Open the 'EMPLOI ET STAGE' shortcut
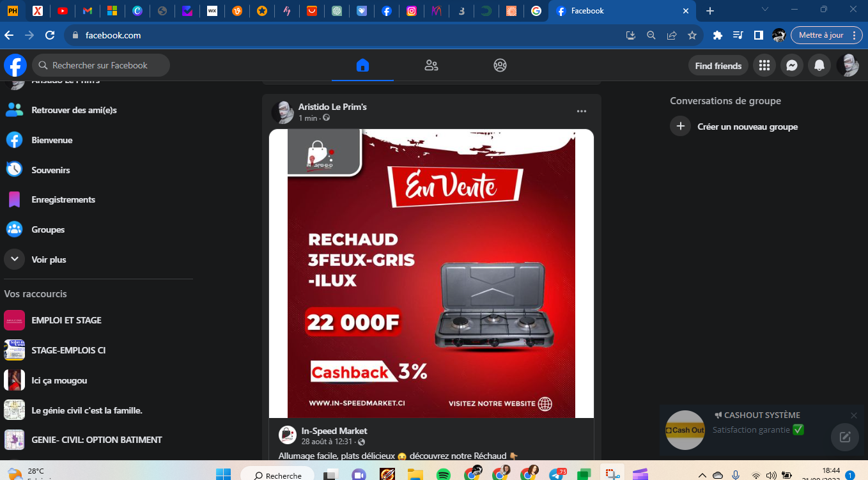The image size is (868, 480). [x=66, y=320]
